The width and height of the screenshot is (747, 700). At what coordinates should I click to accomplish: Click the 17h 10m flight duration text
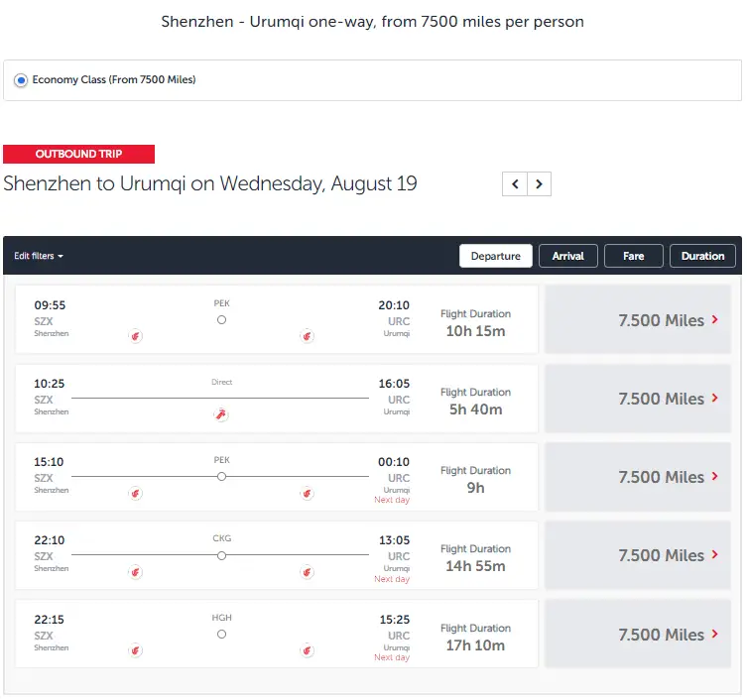pos(475,645)
